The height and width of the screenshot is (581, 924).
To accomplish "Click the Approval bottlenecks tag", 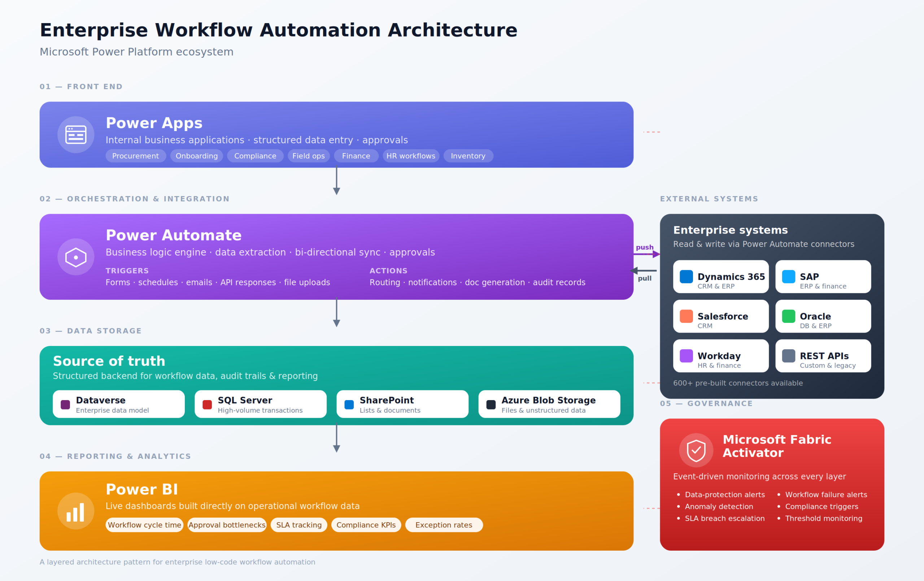I will (x=227, y=525).
